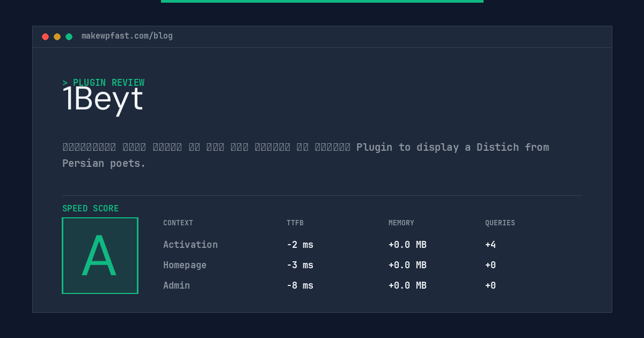The image size is (644, 338).
Task: Click the -2 ms TTFB value
Action: 300,245
